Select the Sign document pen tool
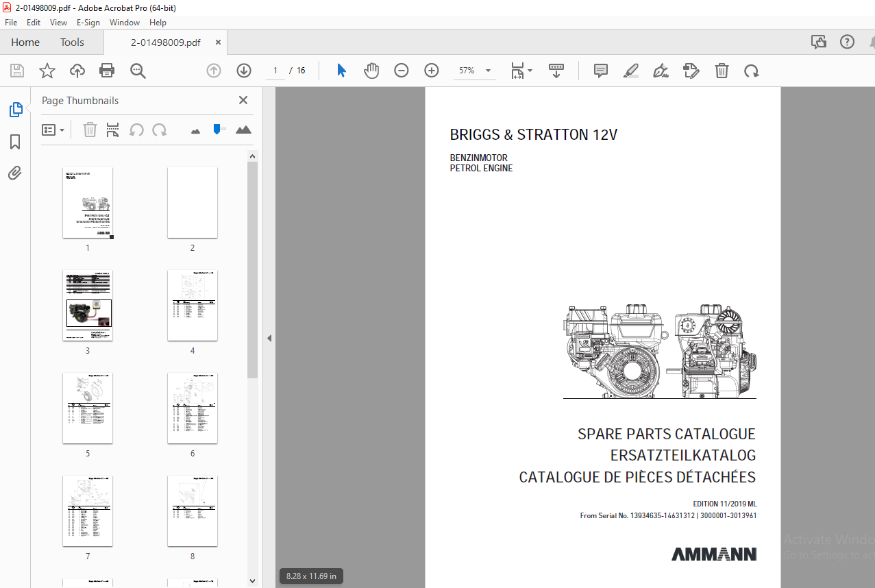The height and width of the screenshot is (588, 875). point(661,71)
